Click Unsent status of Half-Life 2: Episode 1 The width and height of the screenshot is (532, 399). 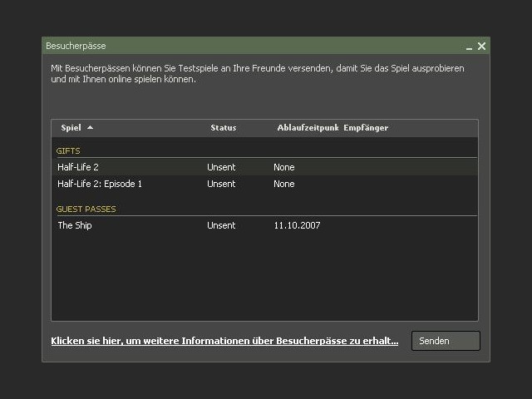tap(221, 184)
